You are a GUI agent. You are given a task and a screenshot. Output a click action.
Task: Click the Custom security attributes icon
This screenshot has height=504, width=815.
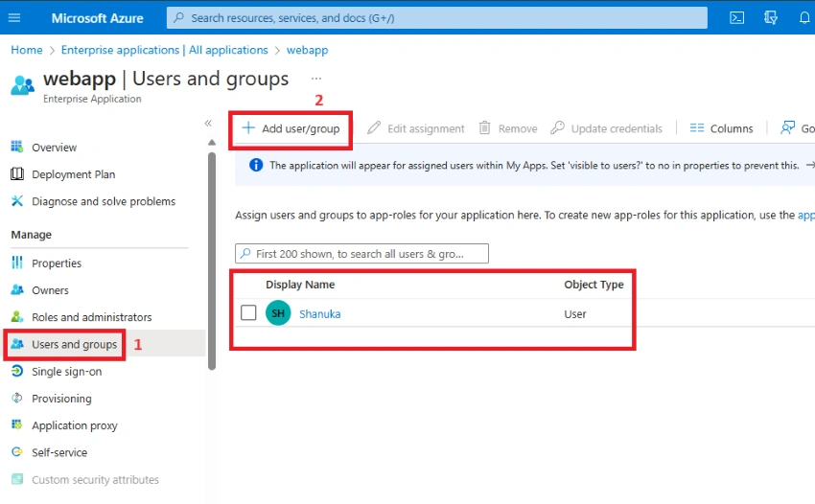(x=17, y=479)
